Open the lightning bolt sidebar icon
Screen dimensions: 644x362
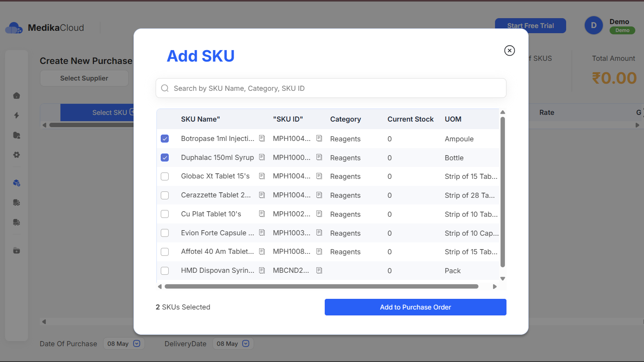click(17, 115)
